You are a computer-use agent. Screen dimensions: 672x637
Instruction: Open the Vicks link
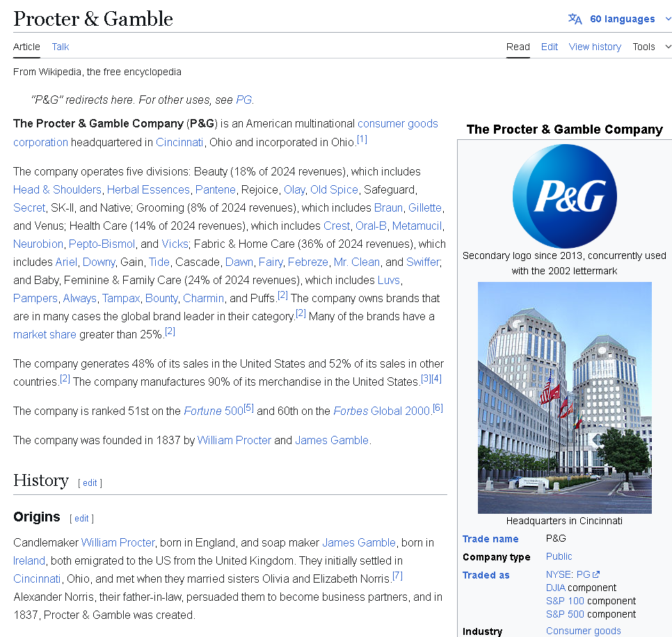click(175, 244)
